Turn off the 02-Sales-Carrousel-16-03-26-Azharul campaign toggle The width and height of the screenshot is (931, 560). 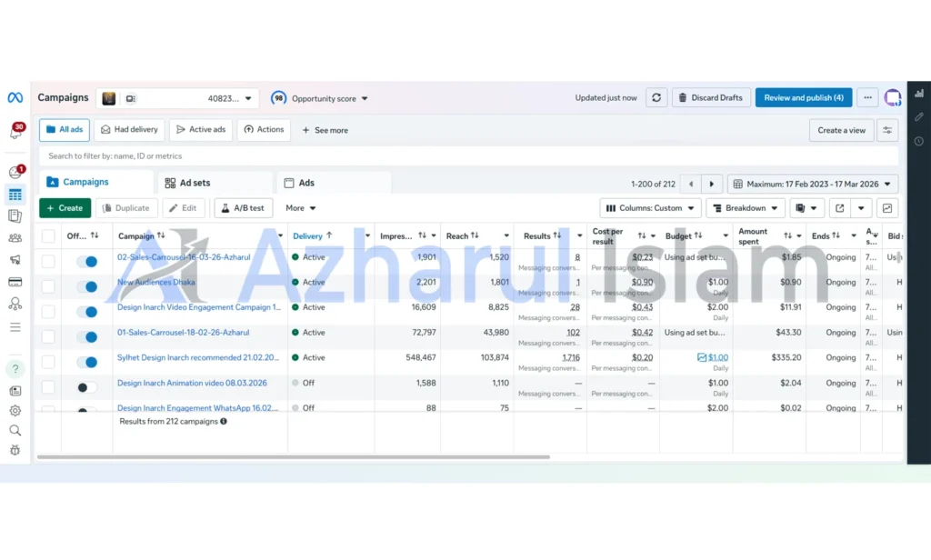[x=87, y=261]
